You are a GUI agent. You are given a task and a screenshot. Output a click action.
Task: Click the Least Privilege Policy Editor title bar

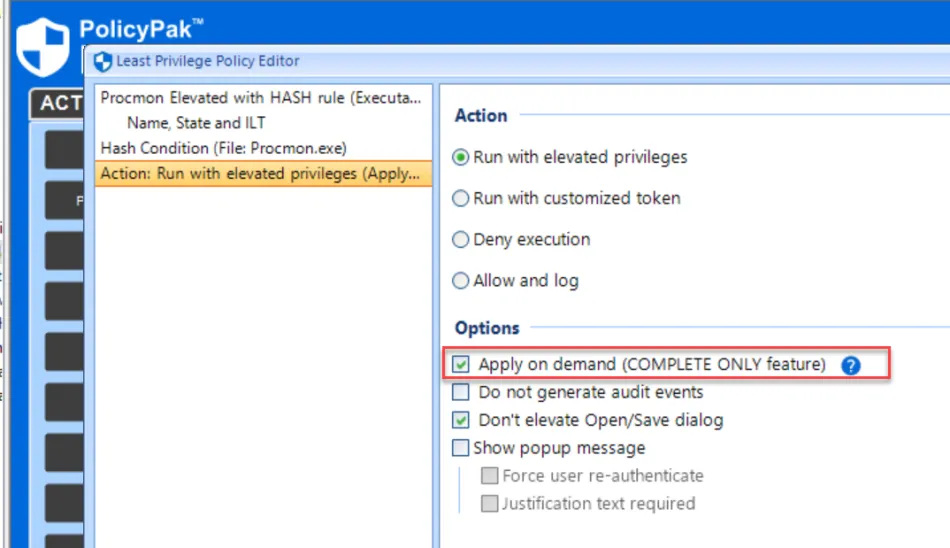pyautogui.click(x=500, y=61)
